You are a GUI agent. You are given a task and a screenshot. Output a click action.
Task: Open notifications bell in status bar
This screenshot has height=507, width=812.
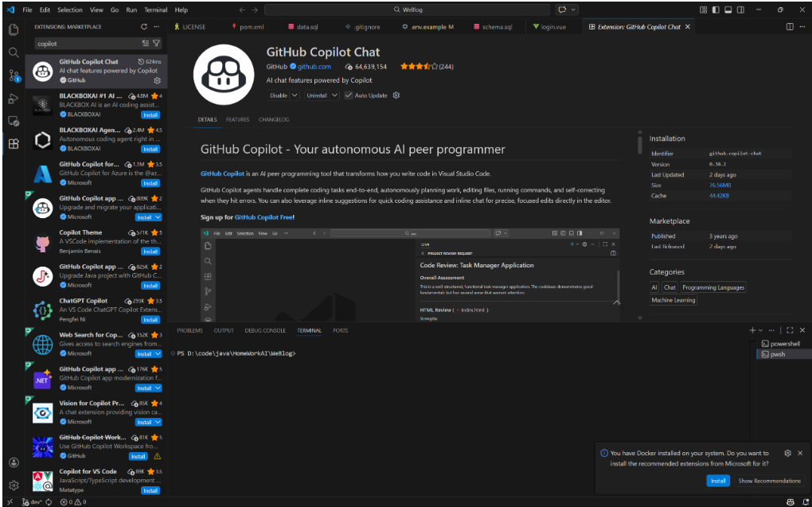[806, 501]
